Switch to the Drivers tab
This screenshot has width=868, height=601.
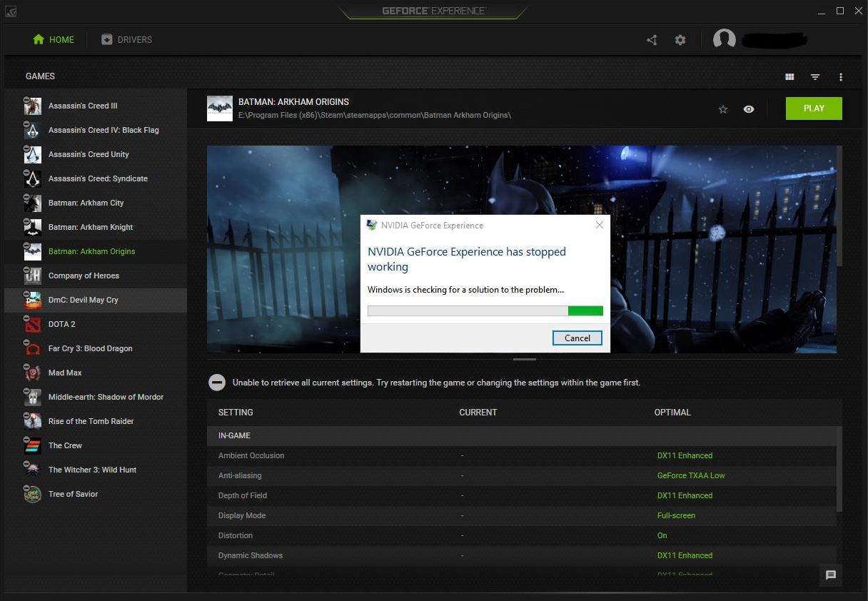(126, 40)
